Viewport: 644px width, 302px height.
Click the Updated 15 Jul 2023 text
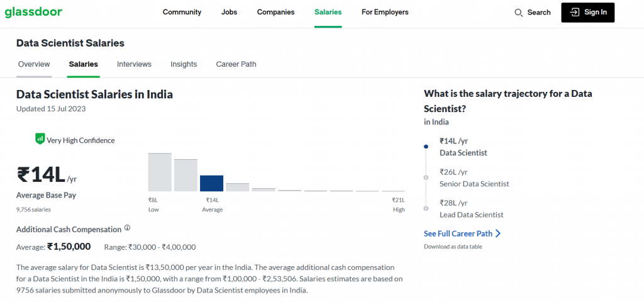(x=51, y=109)
